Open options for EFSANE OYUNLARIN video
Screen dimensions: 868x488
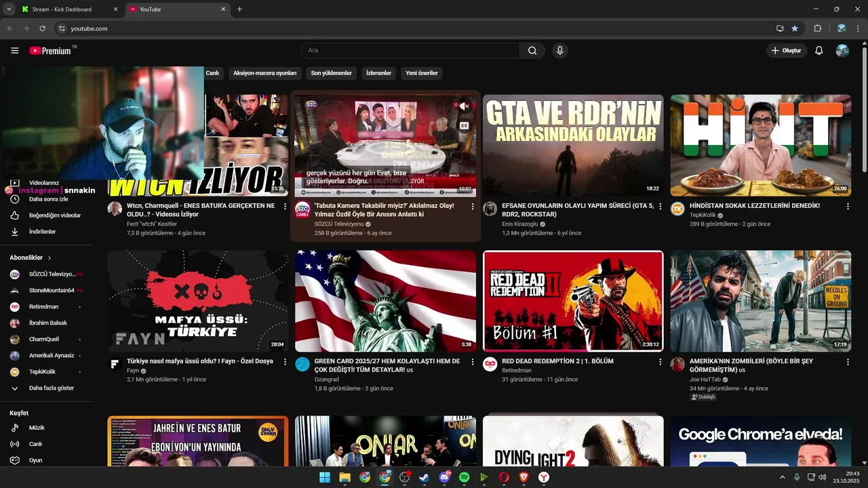[x=660, y=206]
